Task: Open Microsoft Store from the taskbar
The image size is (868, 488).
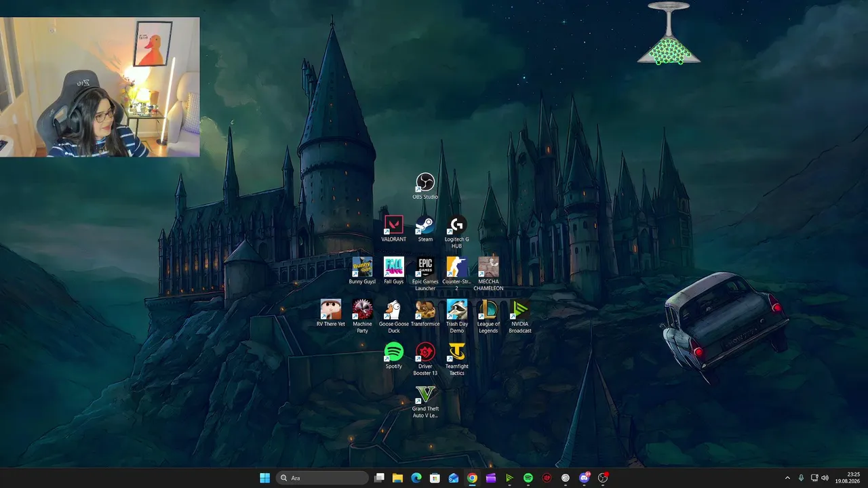Action: (435, 478)
